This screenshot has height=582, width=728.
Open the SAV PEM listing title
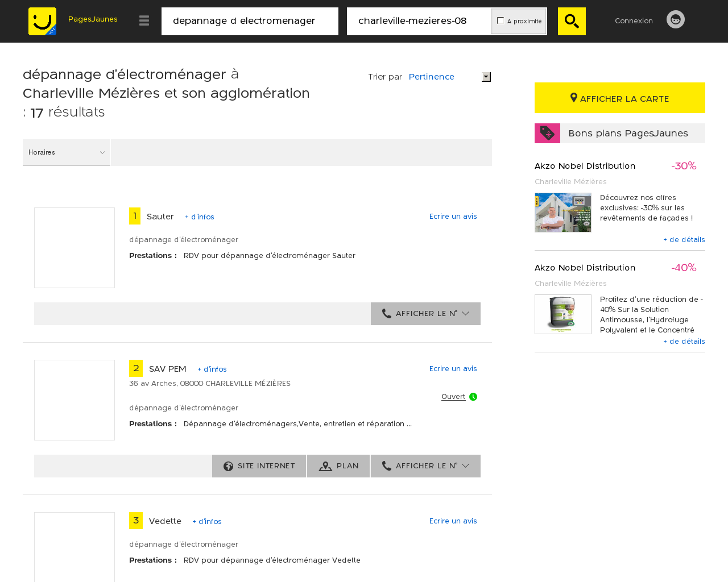click(168, 369)
